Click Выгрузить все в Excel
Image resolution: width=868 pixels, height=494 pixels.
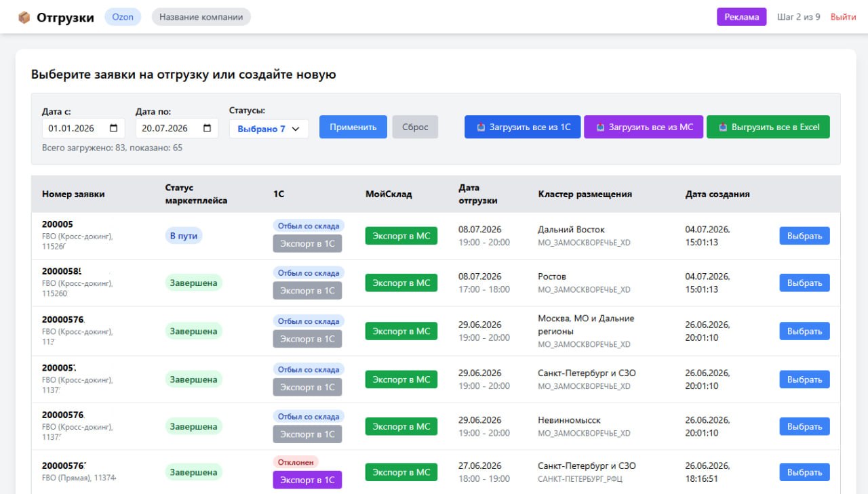[x=768, y=127]
